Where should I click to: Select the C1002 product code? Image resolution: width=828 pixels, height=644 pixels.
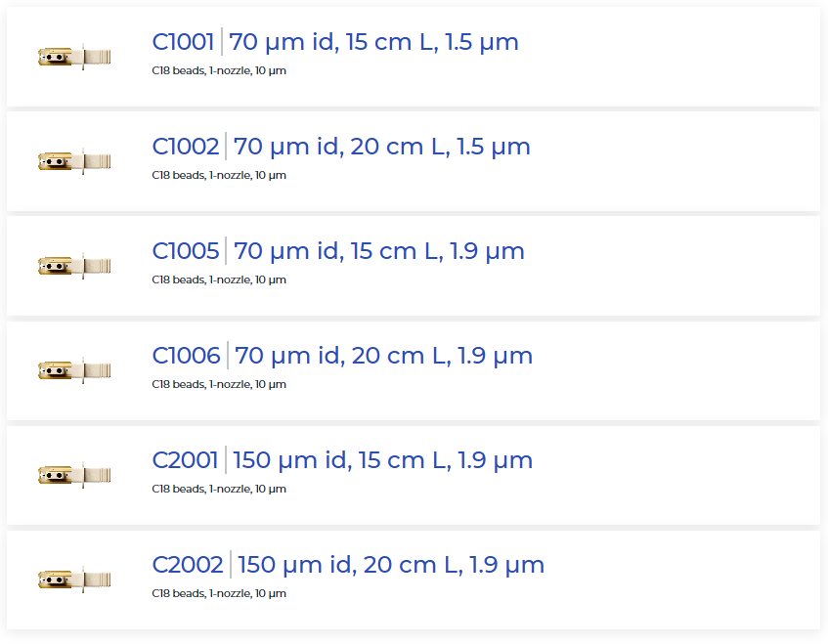coord(186,147)
